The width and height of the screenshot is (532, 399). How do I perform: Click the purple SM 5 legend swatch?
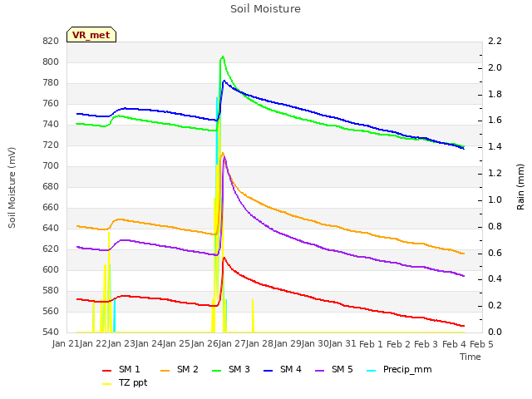click(x=320, y=371)
